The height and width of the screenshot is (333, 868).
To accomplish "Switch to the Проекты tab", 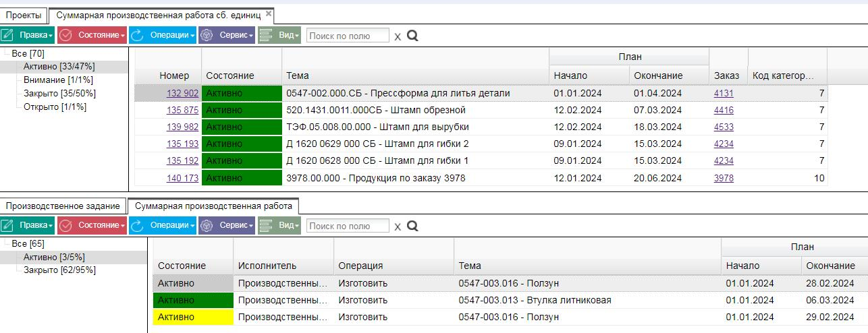I will (x=24, y=15).
